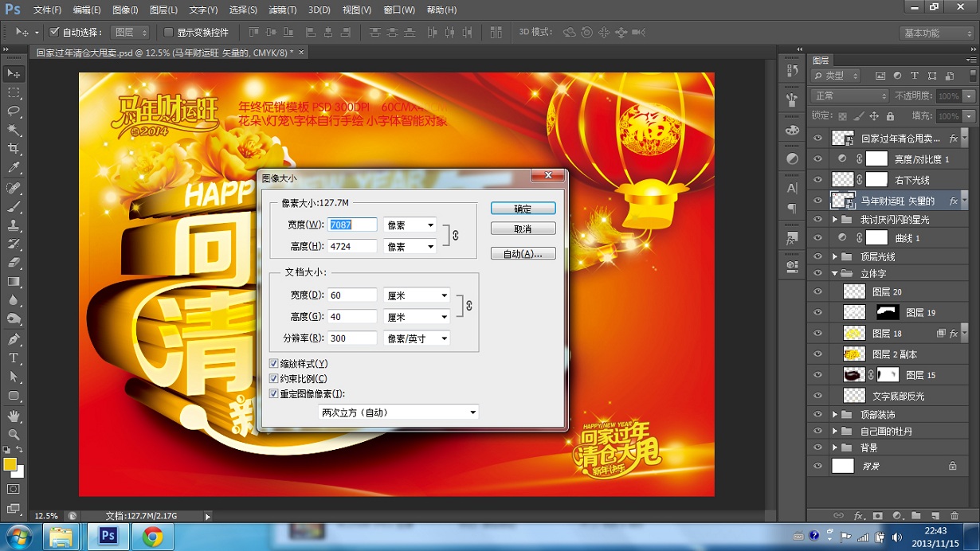
Task: Select the Zoom tool in the toolbox
Action: click(x=14, y=435)
